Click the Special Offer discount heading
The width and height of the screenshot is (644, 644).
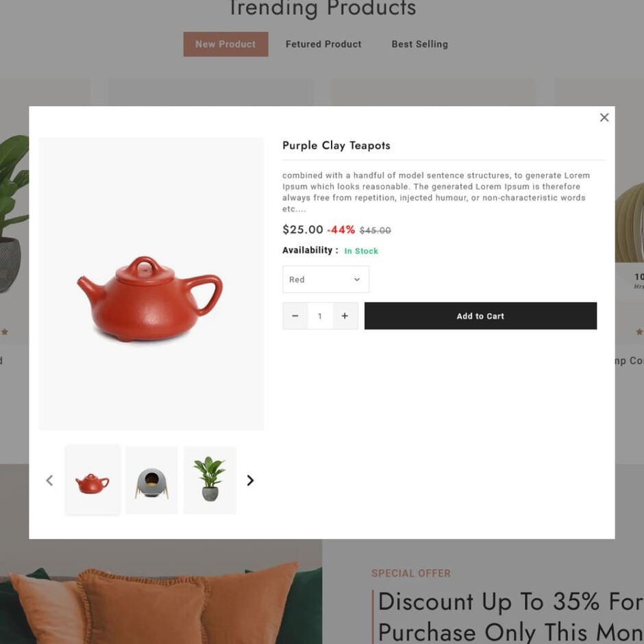click(510, 617)
